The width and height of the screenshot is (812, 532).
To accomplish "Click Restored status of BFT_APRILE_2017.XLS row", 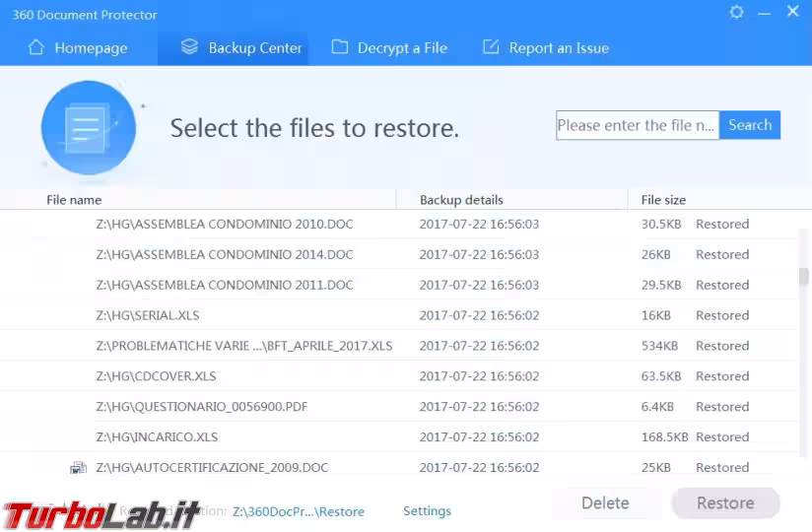I will (x=722, y=346).
